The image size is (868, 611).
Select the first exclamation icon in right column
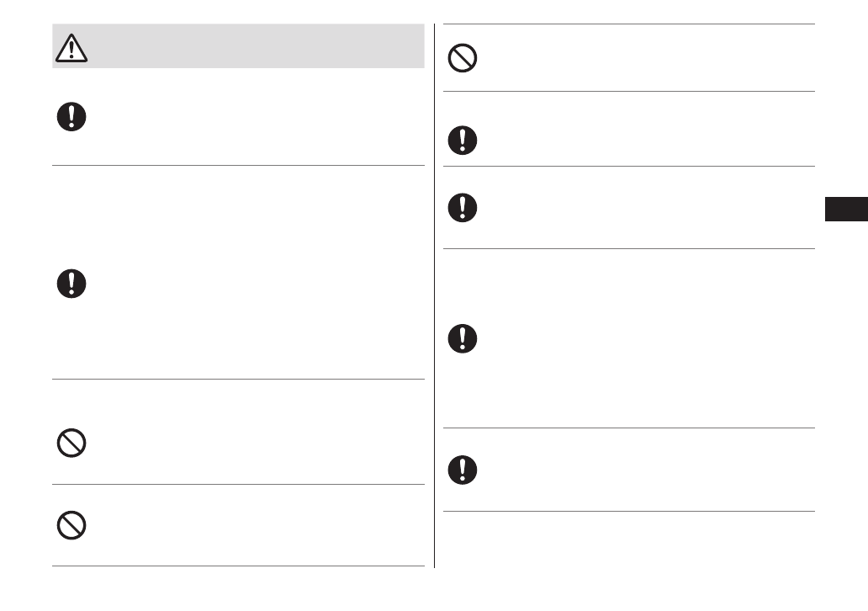tap(462, 141)
